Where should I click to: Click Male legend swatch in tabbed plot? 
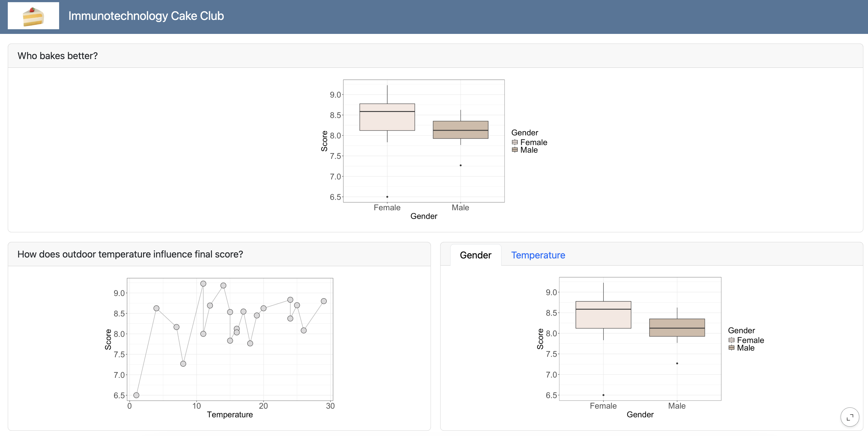(x=731, y=348)
